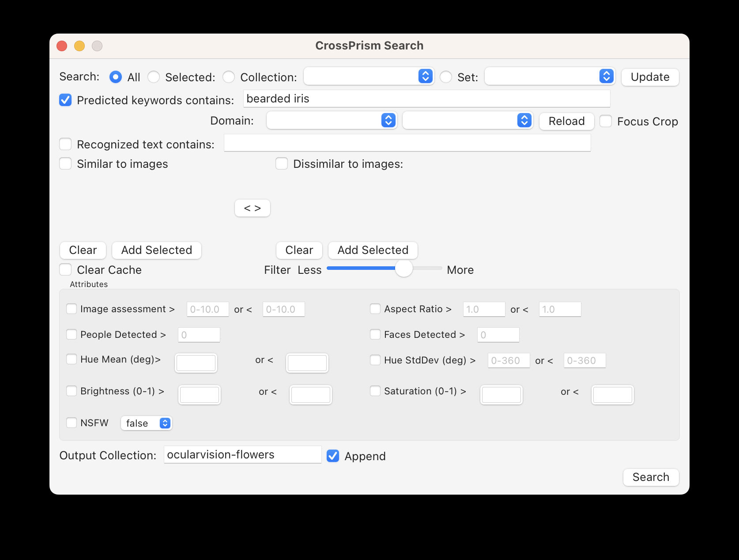739x560 pixels.
Task: Click the predicted keywords field with bearded iris
Action: [427, 98]
